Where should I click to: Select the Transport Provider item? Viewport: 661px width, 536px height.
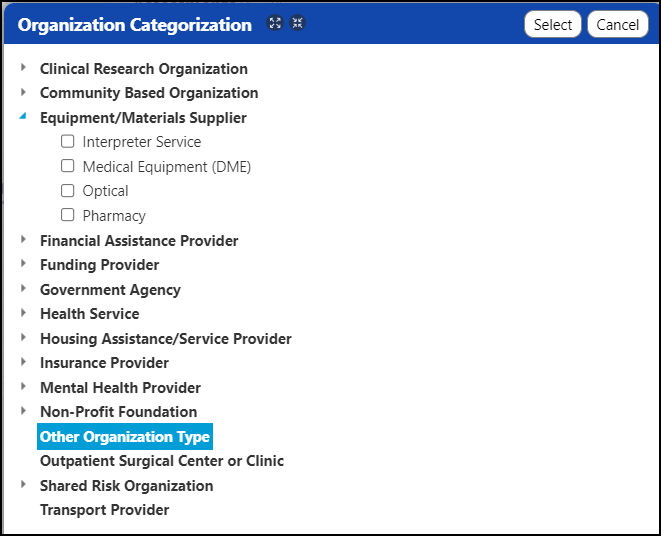tap(105, 510)
